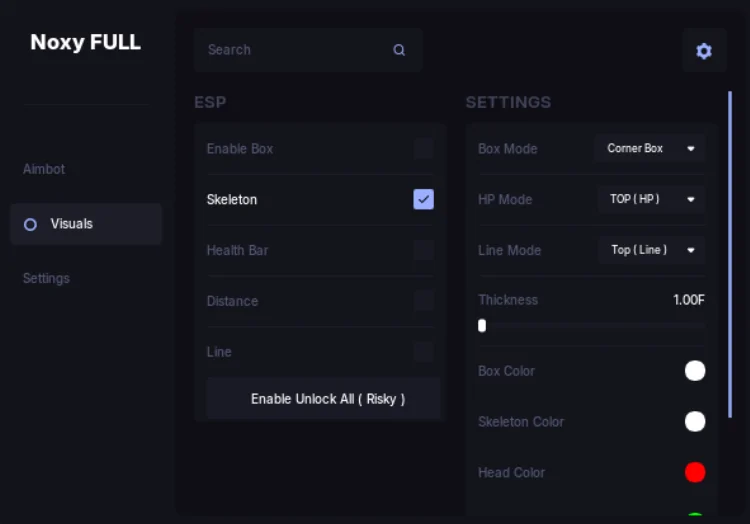Screen dimensions: 750x524
Task: Open the Box Mode Corner Box dropdown
Action: (650, 148)
